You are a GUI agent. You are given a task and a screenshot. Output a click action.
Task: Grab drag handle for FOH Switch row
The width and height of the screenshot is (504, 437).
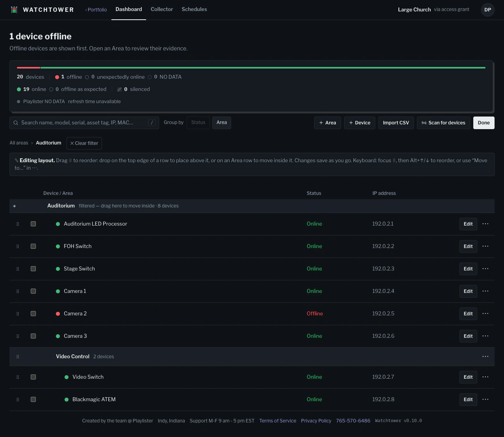pyautogui.click(x=18, y=246)
